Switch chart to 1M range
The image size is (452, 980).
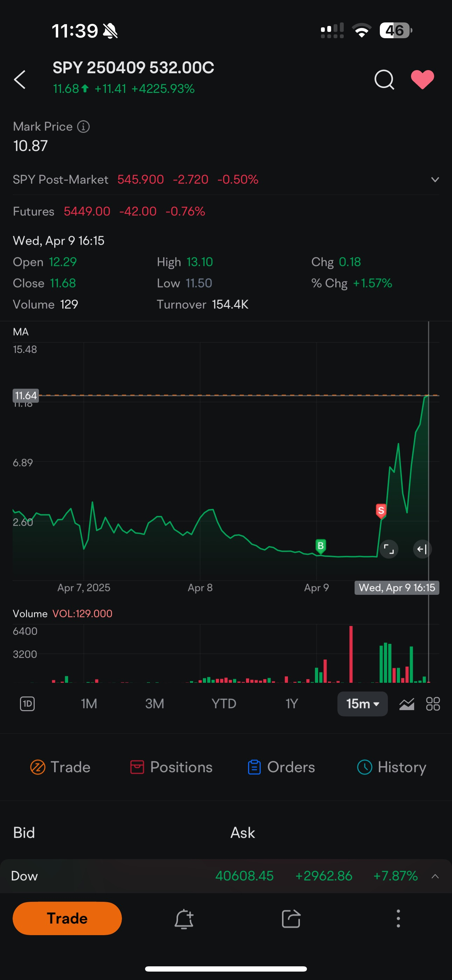[x=89, y=704]
